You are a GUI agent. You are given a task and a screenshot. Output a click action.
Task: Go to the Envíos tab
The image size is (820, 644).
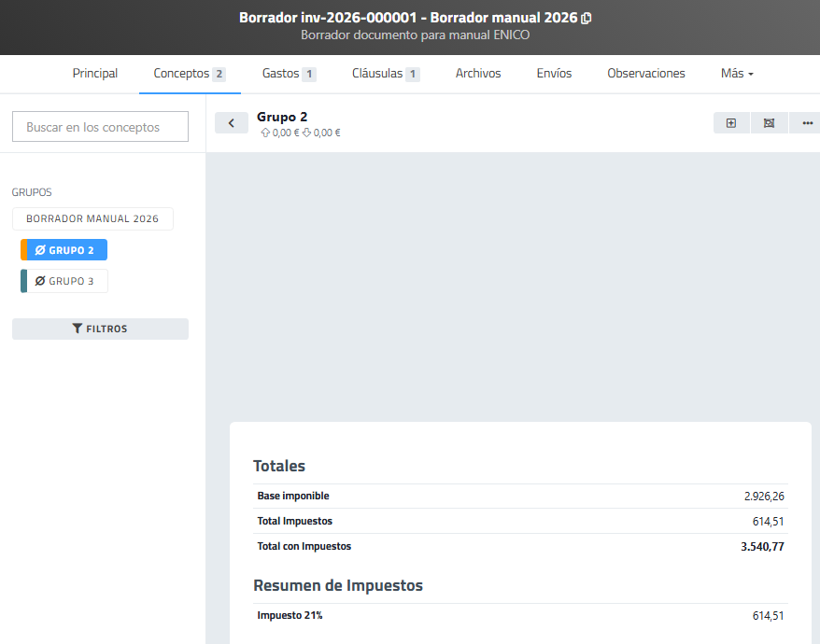point(554,74)
